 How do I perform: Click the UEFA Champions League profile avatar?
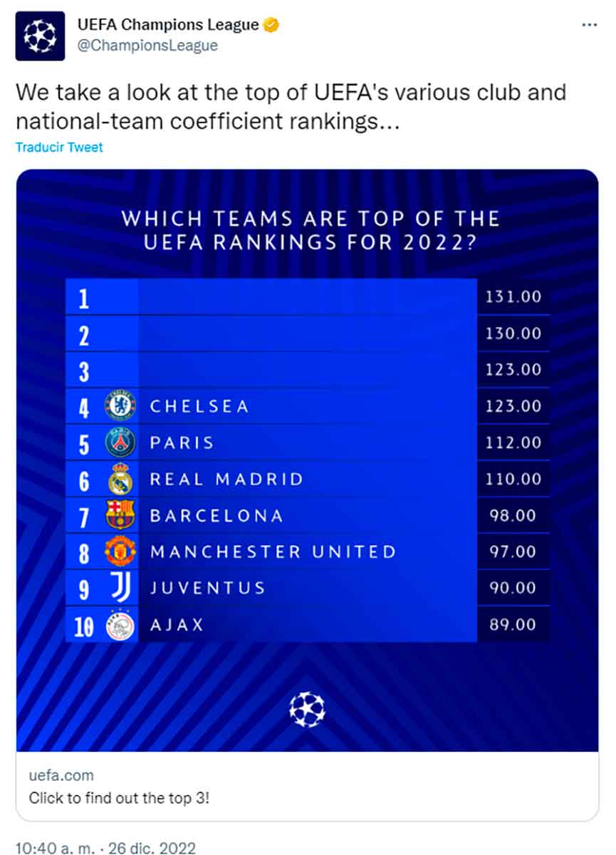(x=40, y=36)
